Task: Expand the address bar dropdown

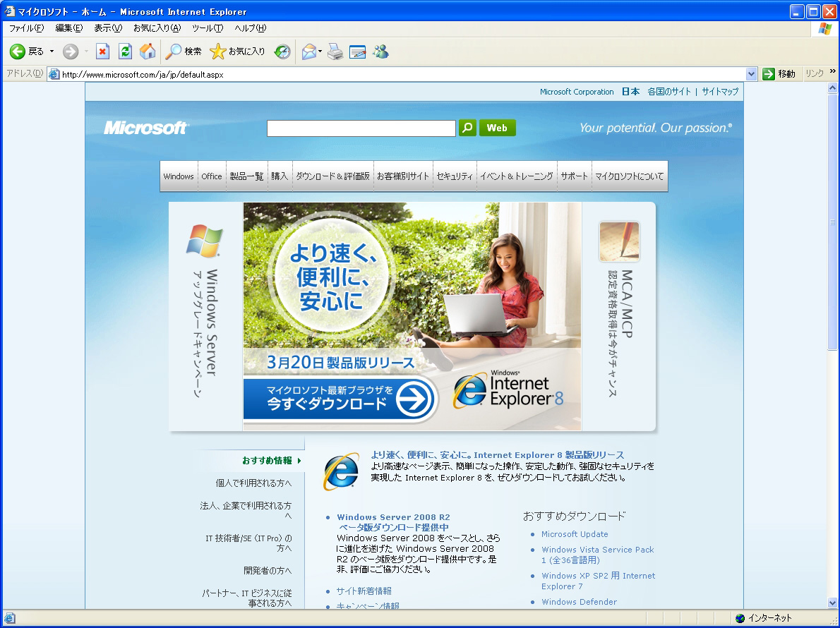Action: [751, 74]
